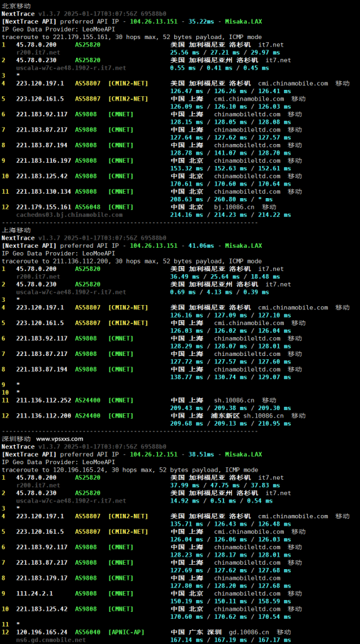Click latency '135.71 ms / 126.43 ms / 126.48 ms'
The image size is (360, 644).
[x=230, y=524]
